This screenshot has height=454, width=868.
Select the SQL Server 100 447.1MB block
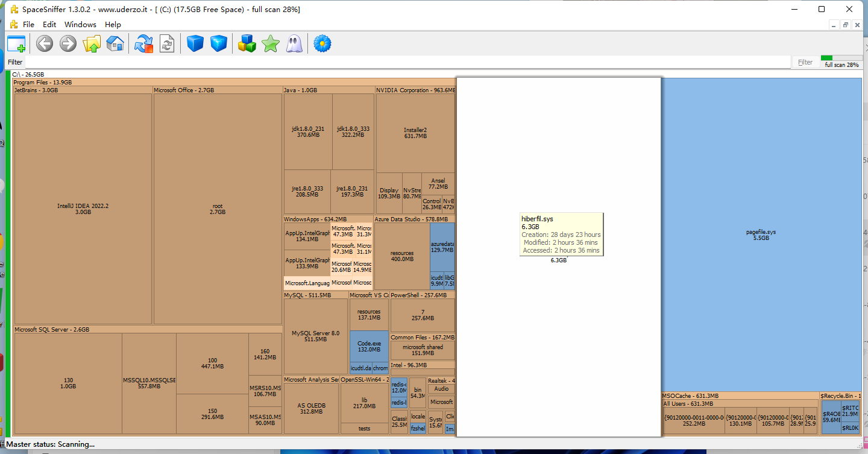(x=212, y=363)
